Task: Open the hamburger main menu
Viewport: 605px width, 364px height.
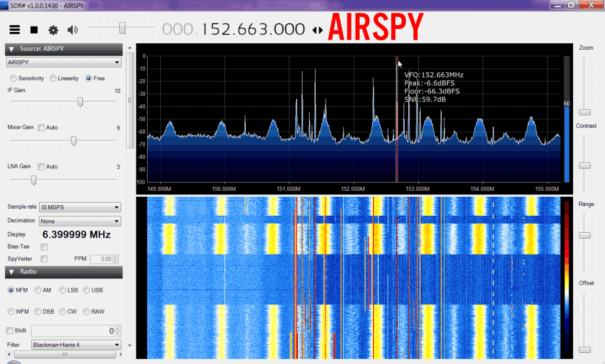Action: (15, 30)
